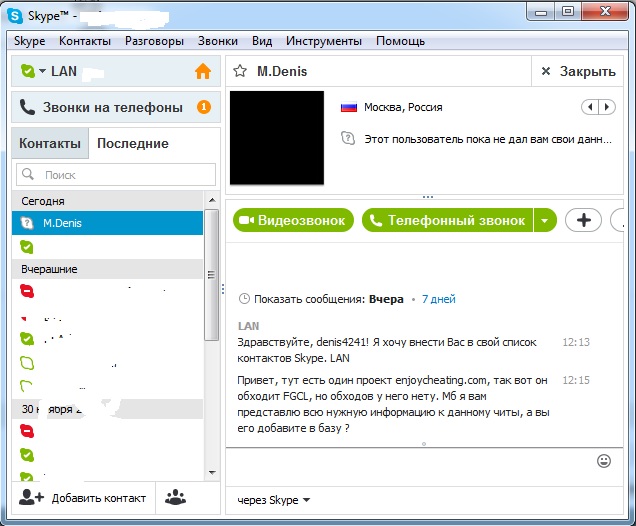636x526 pixels.
Task: Click Вчера message filter
Action: [386, 299]
